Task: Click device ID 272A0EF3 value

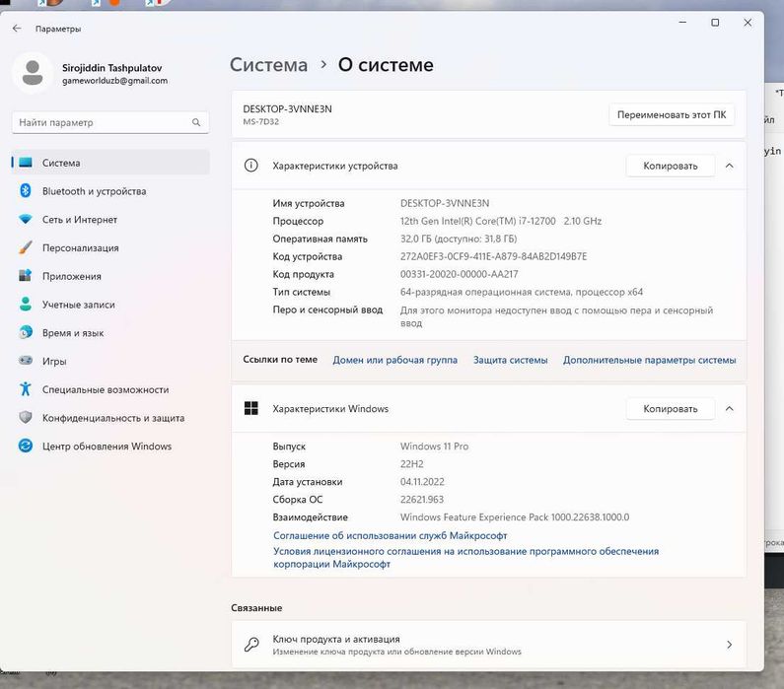Action: (x=493, y=256)
